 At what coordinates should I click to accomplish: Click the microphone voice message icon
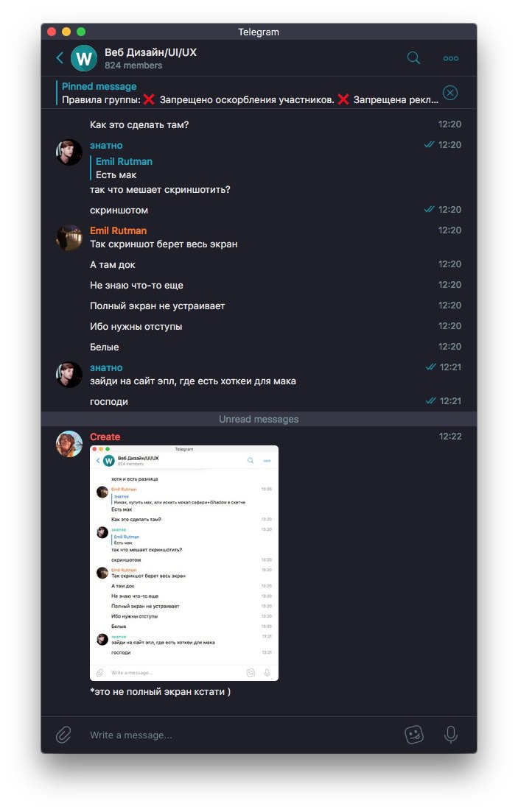(x=451, y=734)
